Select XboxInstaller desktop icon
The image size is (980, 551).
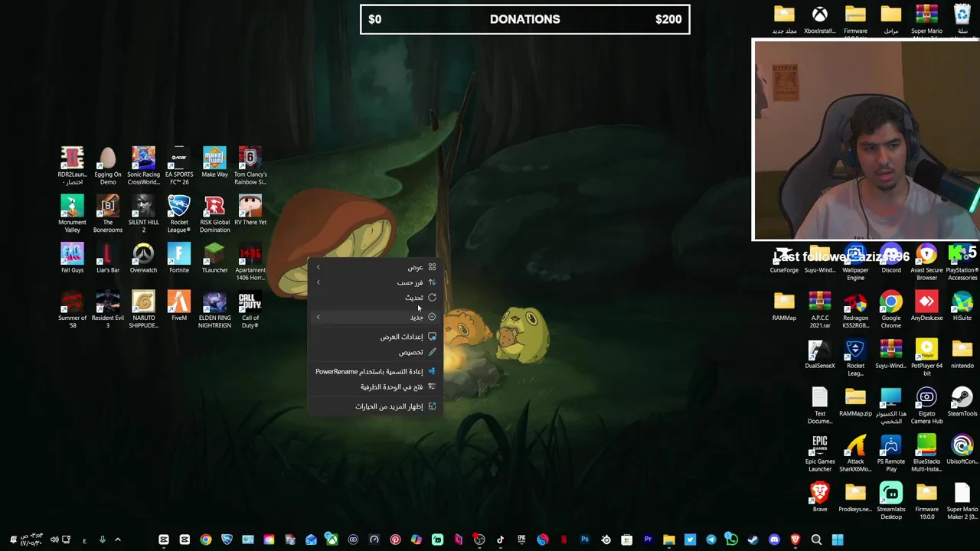[819, 20]
